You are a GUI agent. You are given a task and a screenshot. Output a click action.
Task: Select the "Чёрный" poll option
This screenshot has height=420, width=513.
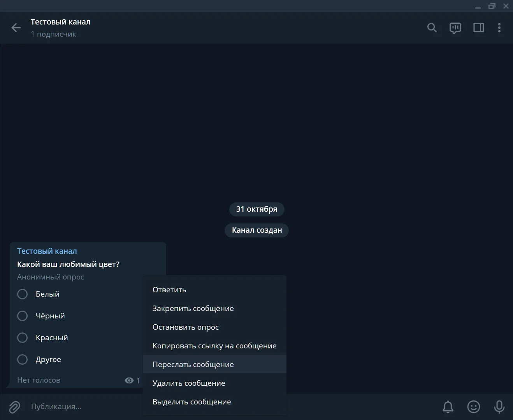pos(23,316)
